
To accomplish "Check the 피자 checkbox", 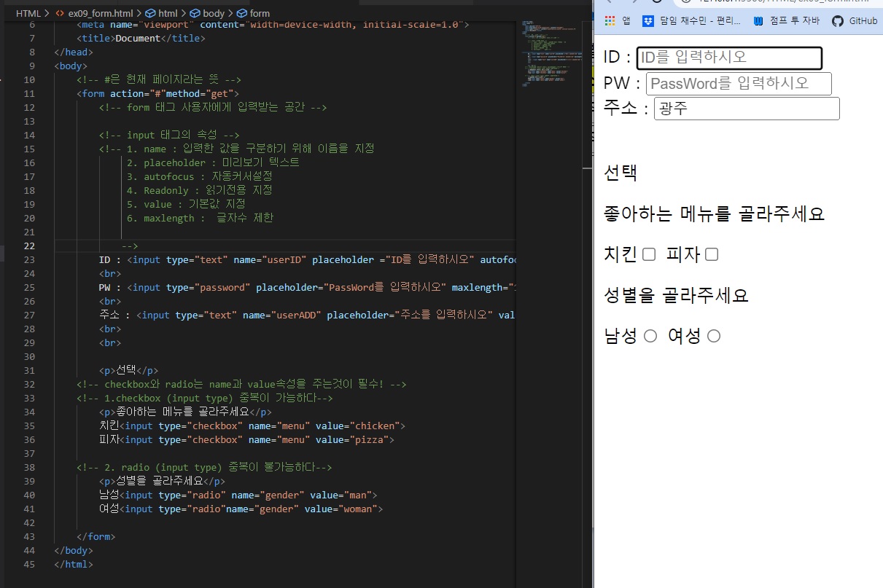I will (x=712, y=254).
